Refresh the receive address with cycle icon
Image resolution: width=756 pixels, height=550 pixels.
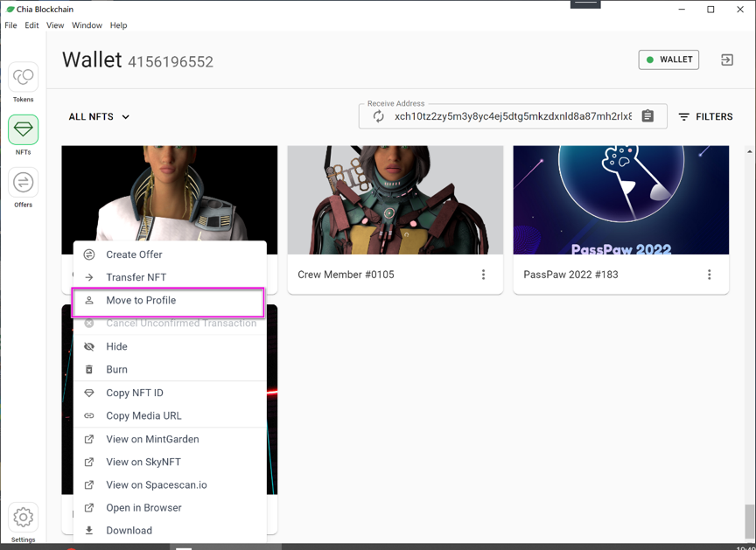(x=379, y=116)
